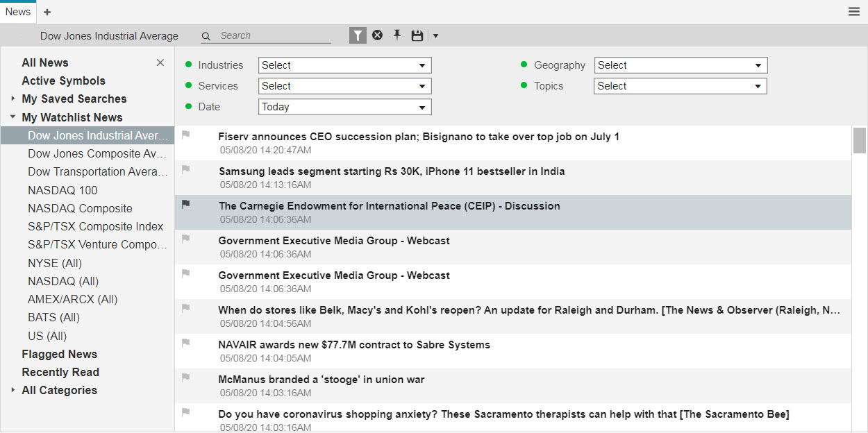Image resolution: width=868 pixels, height=433 pixels.
Task: Open Fiserv CEO succession headline
Action: (419, 137)
